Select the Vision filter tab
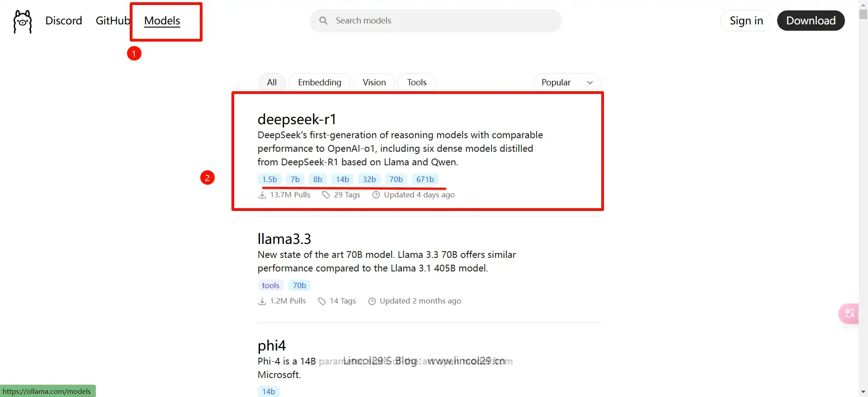Viewport: 868px width, 397px height. (374, 83)
